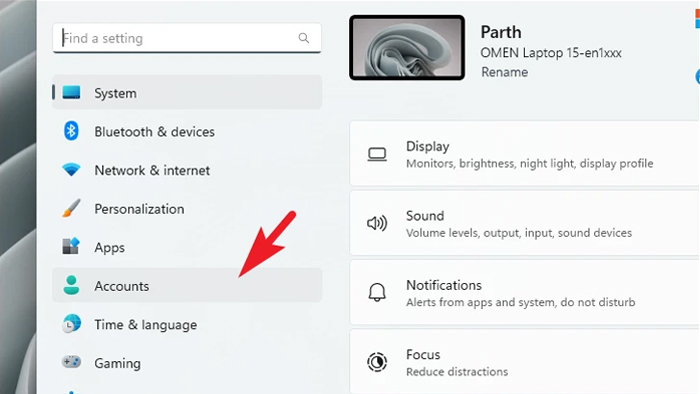700x394 pixels.
Task: Open Focus settings to reduce distractions
Action: coord(525,362)
